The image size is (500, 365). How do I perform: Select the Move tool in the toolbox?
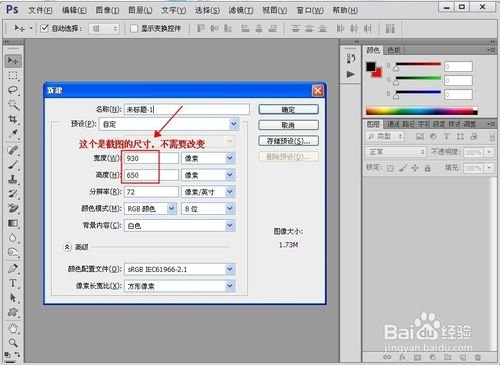pyautogui.click(x=13, y=61)
